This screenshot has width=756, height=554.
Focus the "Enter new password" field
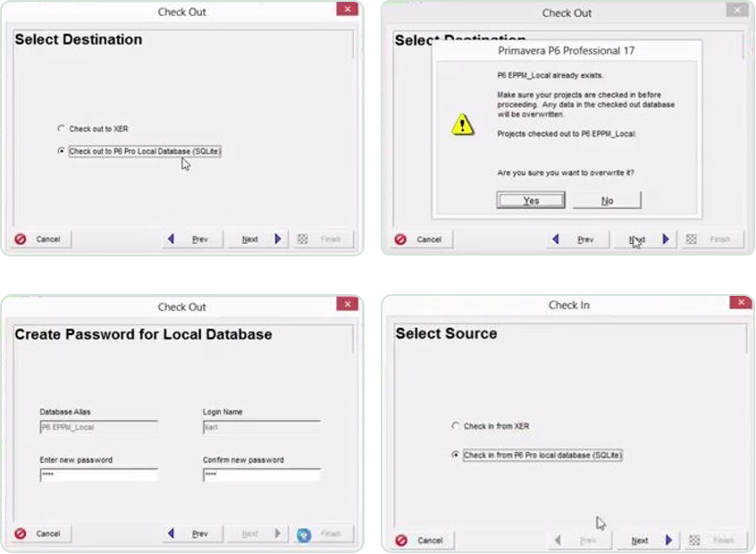(99, 475)
